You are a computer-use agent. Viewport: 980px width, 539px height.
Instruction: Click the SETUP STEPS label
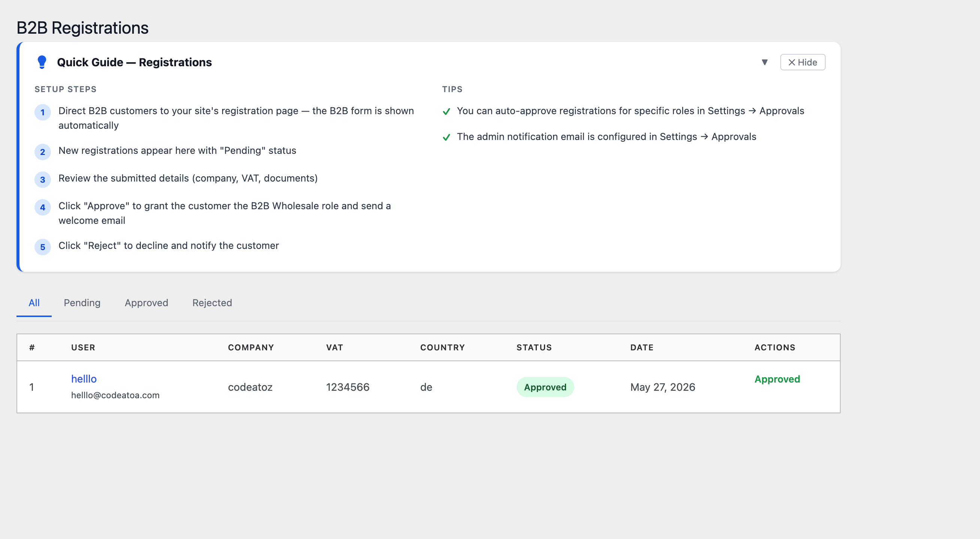point(66,89)
